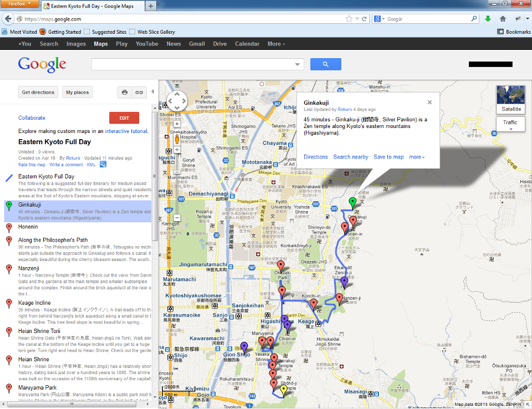Select the Heian Shrine Torii list entry
Image resolution: width=532 pixels, height=409 pixels.
[78, 340]
